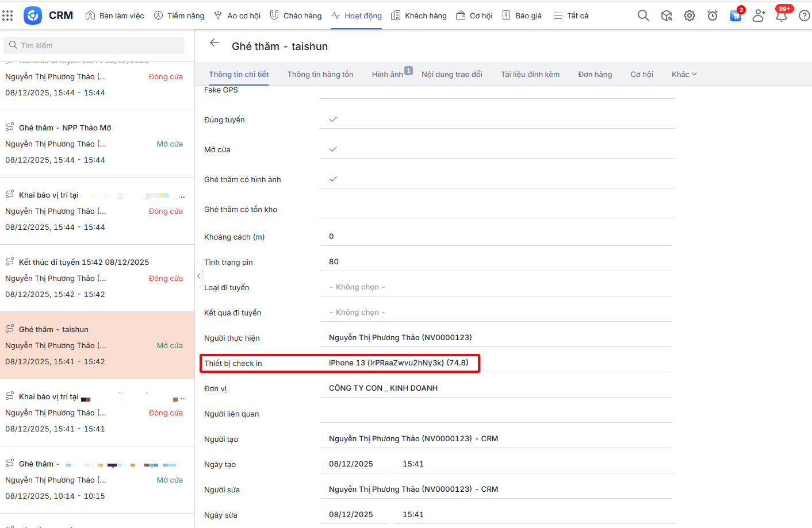Image resolution: width=812 pixels, height=528 pixels.
Task: Open the app launcher grid icon
Action: tap(7, 16)
